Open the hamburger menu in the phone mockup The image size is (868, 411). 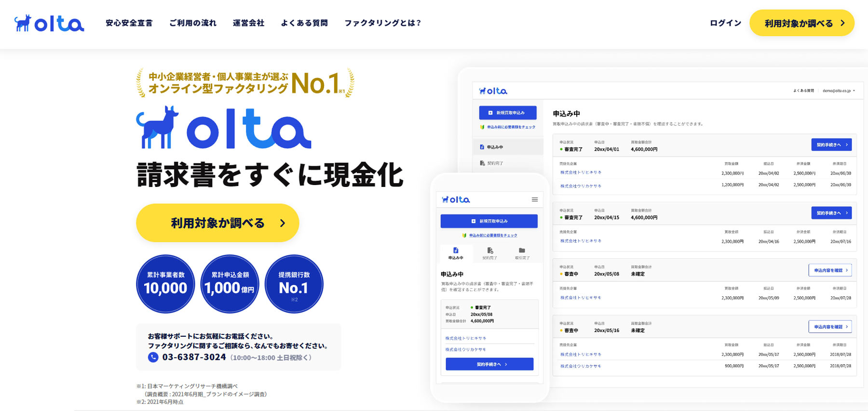(x=535, y=199)
